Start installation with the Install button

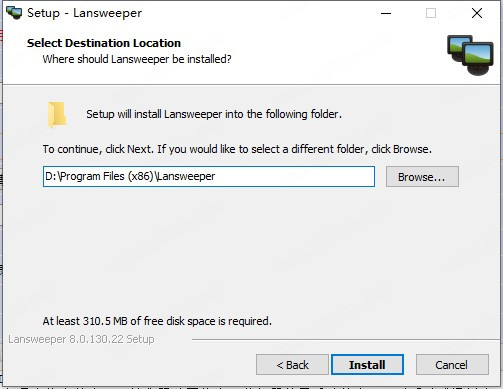367,365
